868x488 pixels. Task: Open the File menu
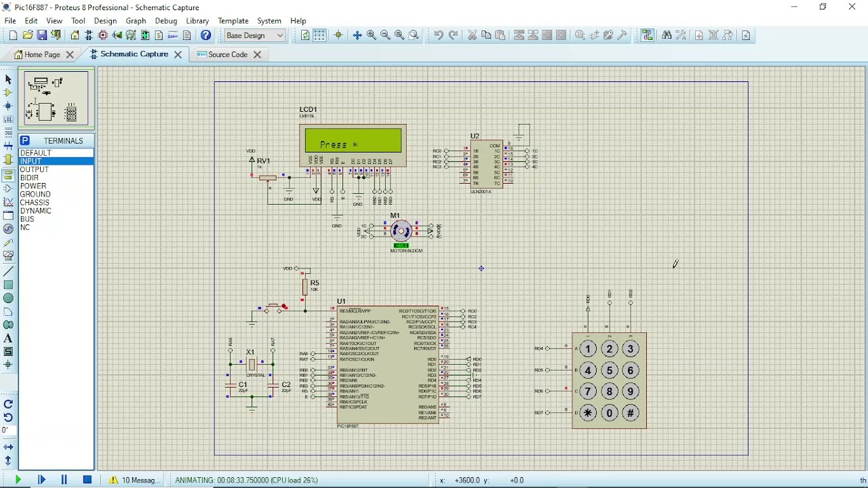point(10,21)
